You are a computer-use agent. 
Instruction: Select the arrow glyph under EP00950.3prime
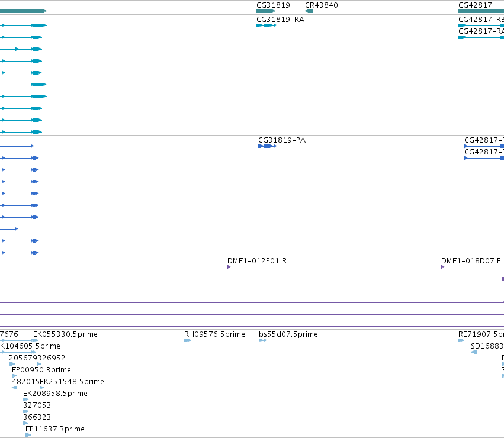click(x=14, y=376)
